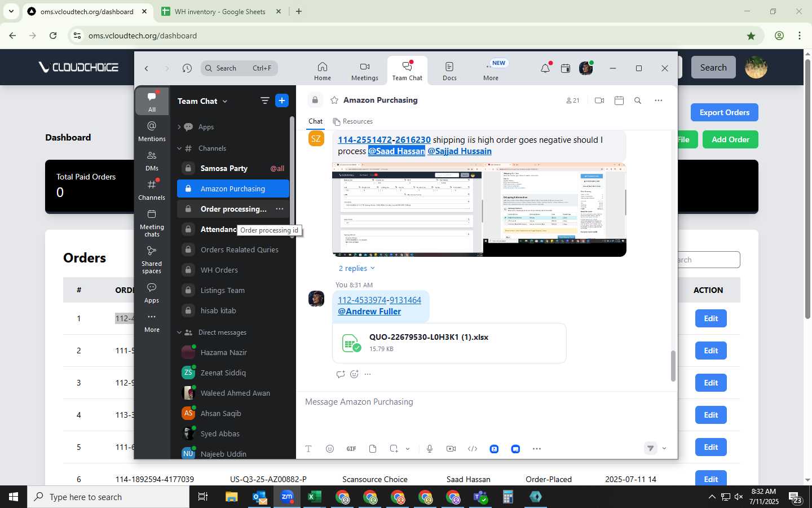This screenshot has height=508, width=812.
Task: Open the Listings Team channel
Action: pyautogui.click(x=233, y=290)
